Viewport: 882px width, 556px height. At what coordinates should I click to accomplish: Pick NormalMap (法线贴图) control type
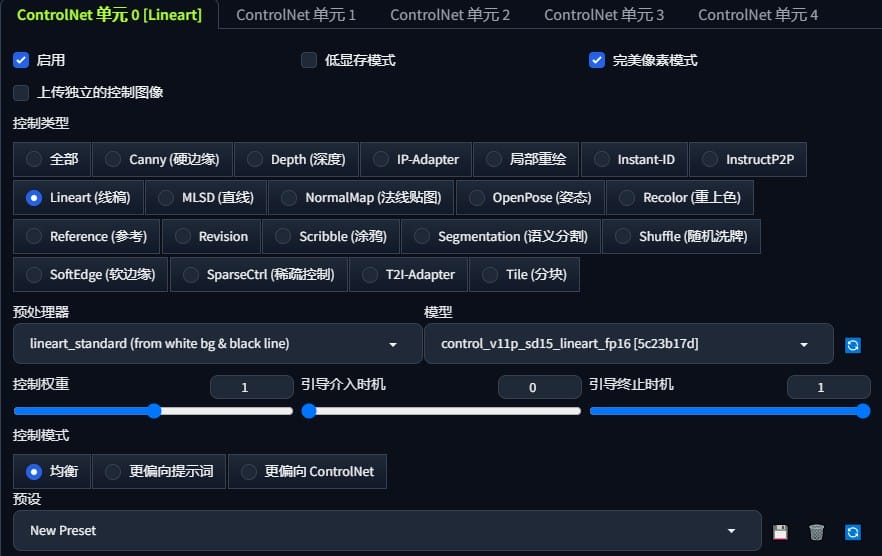pyautogui.click(x=361, y=198)
